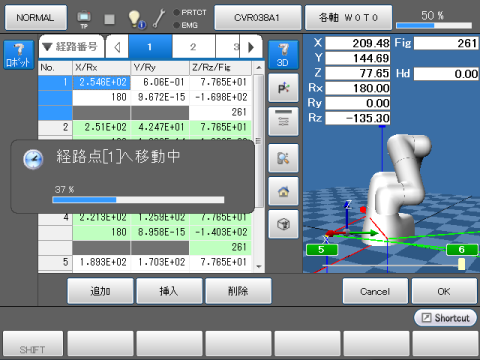Screen dimensions: 480x360
Task: Select cell 4.247E+01 in row 2
Action: [x=160, y=127]
